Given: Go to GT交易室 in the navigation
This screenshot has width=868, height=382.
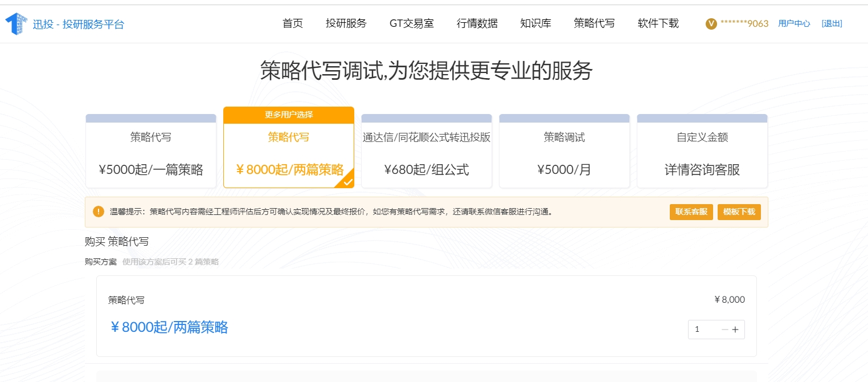Looking at the screenshot, I should [412, 23].
